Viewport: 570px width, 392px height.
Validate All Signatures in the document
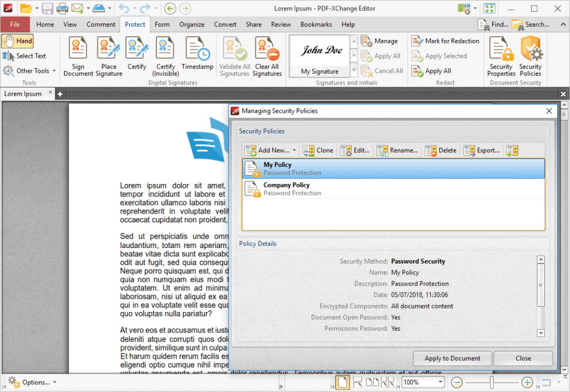pyautogui.click(x=234, y=56)
